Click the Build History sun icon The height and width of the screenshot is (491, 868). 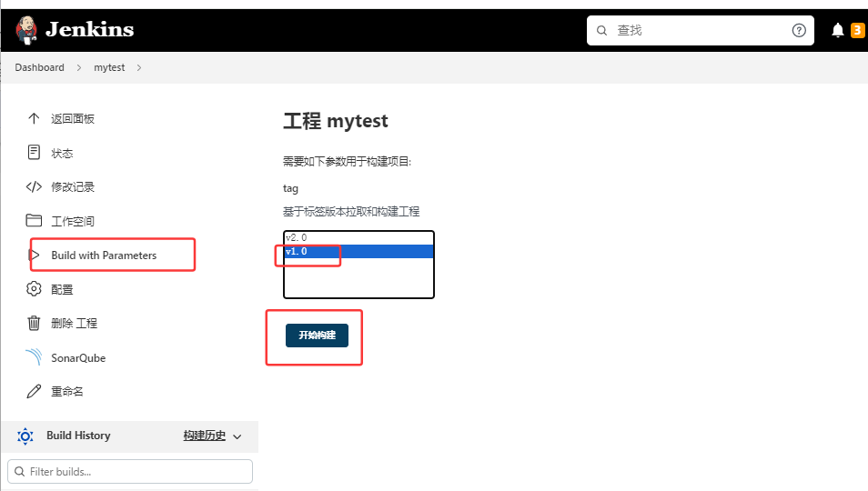pos(25,436)
